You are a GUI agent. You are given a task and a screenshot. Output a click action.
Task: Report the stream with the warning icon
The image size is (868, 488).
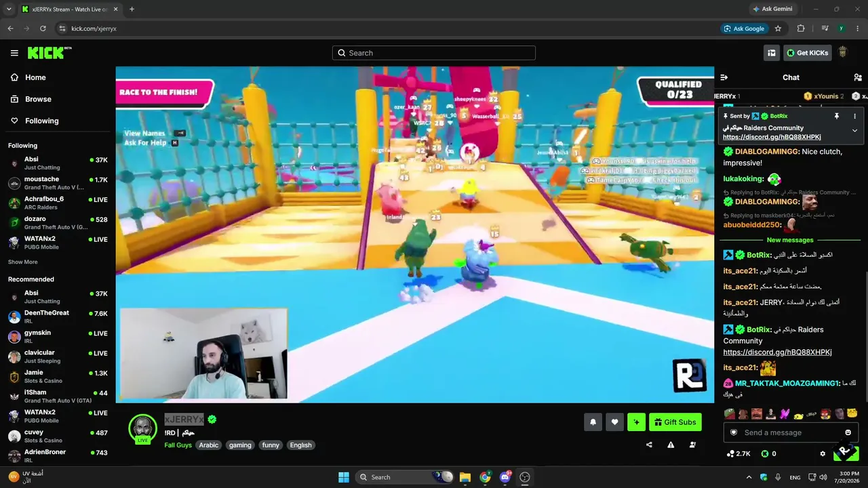[x=671, y=445]
